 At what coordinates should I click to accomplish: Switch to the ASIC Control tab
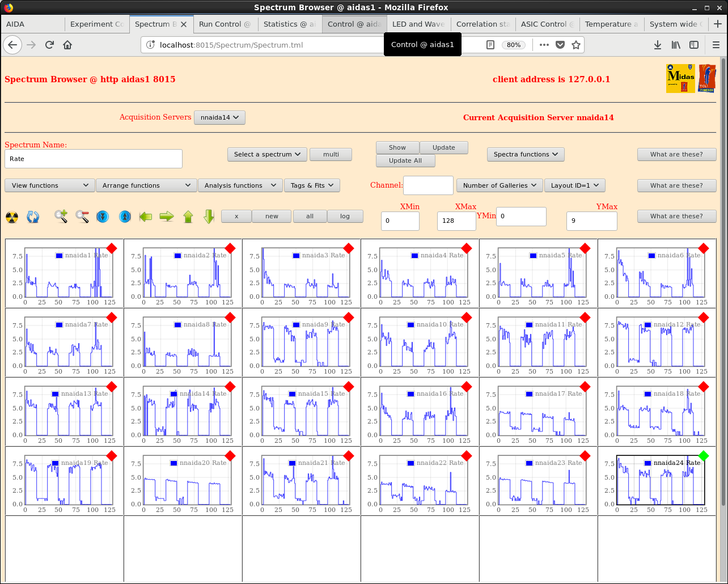point(547,24)
